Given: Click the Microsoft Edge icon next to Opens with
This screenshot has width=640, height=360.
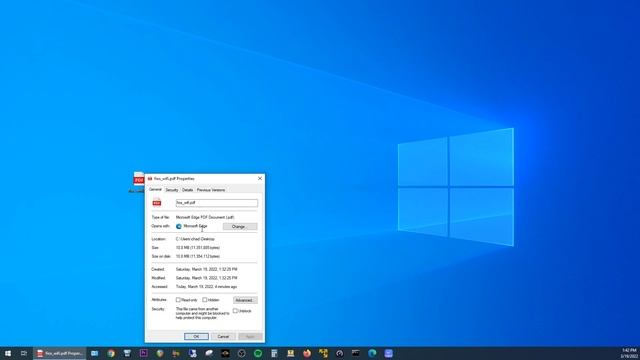Looking at the screenshot, I should pyautogui.click(x=179, y=226).
